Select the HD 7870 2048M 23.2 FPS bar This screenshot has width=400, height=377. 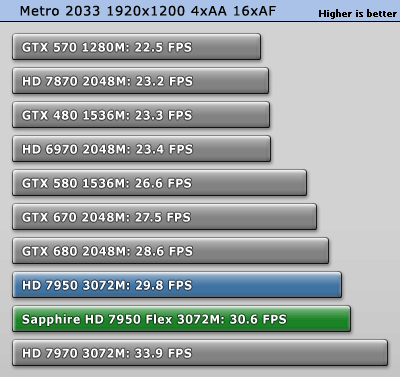tap(140, 81)
